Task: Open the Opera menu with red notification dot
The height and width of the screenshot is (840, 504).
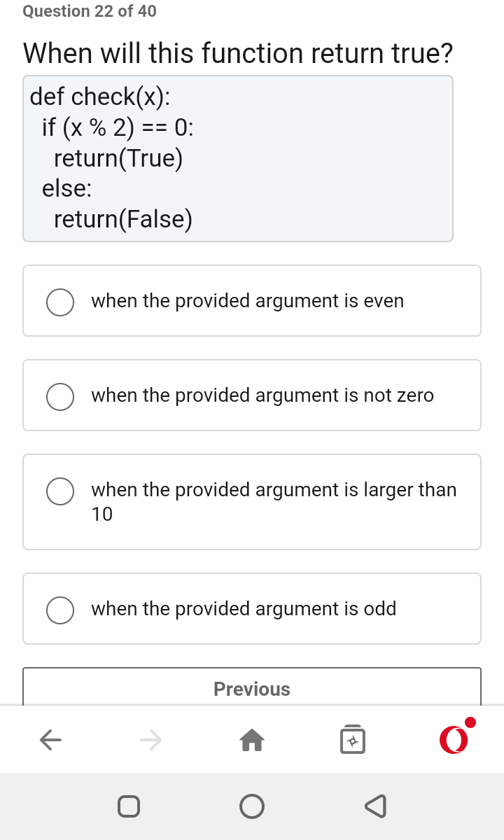Action: 455,739
